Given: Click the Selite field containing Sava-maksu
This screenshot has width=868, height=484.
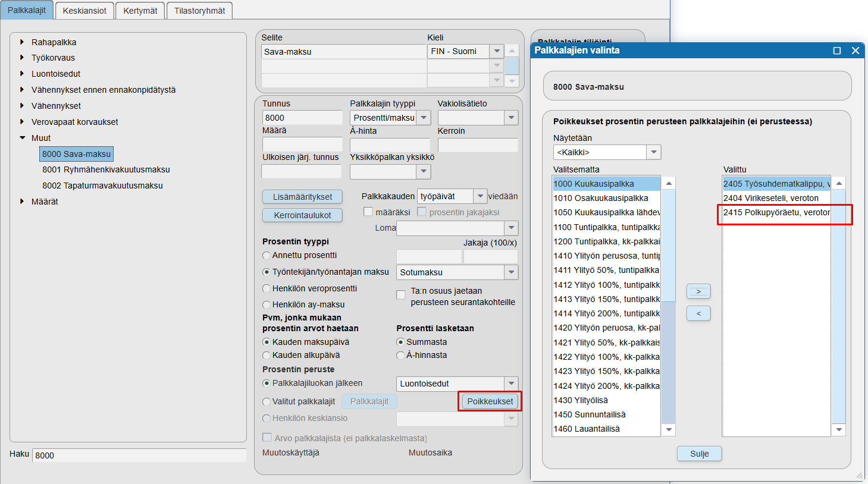Looking at the screenshot, I should coord(344,52).
